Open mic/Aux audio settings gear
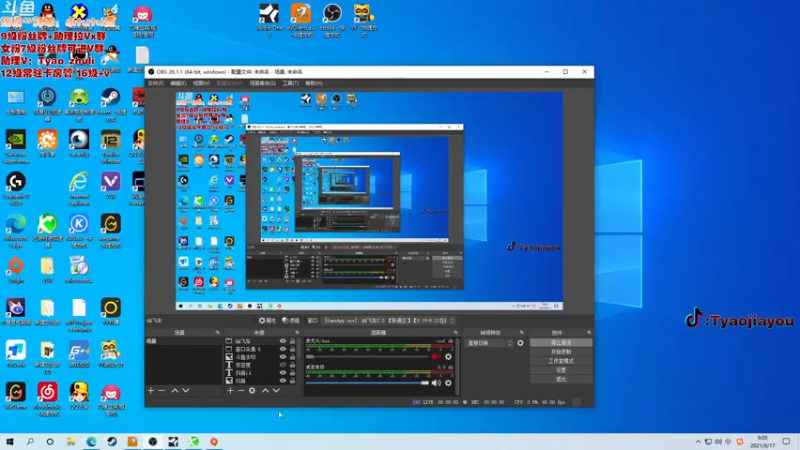Image resolution: width=800 pixels, height=450 pixels. (448, 357)
